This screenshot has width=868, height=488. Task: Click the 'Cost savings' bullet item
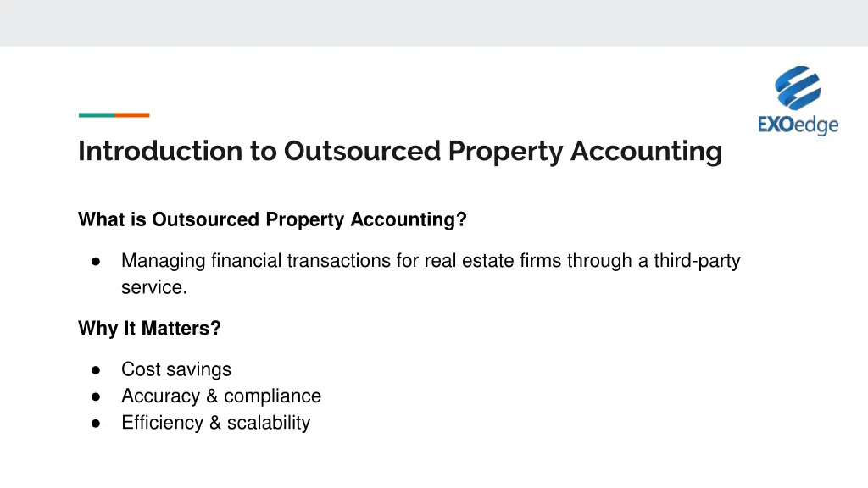(176, 369)
